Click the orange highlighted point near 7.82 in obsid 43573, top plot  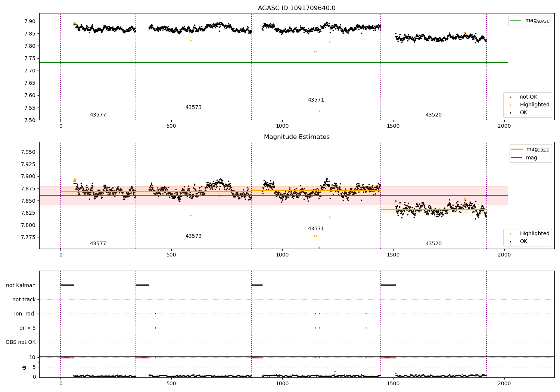(x=191, y=41)
